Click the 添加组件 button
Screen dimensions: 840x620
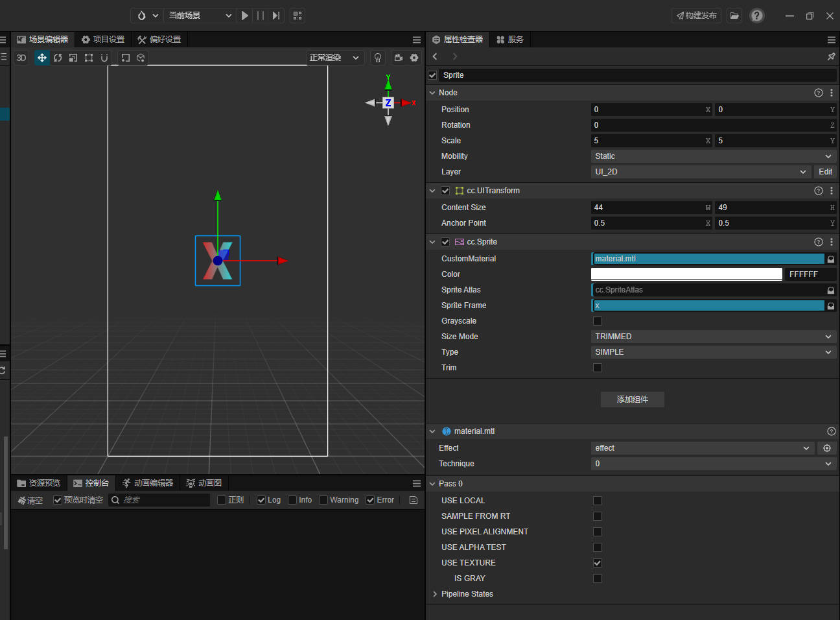(632, 399)
